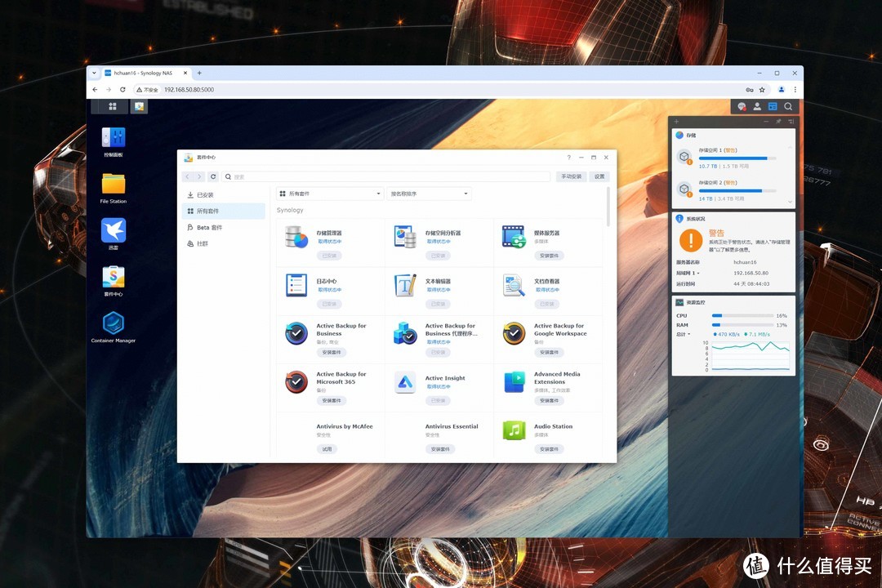
Task: Open the 控制面板 desktop icon
Action: coord(113,138)
